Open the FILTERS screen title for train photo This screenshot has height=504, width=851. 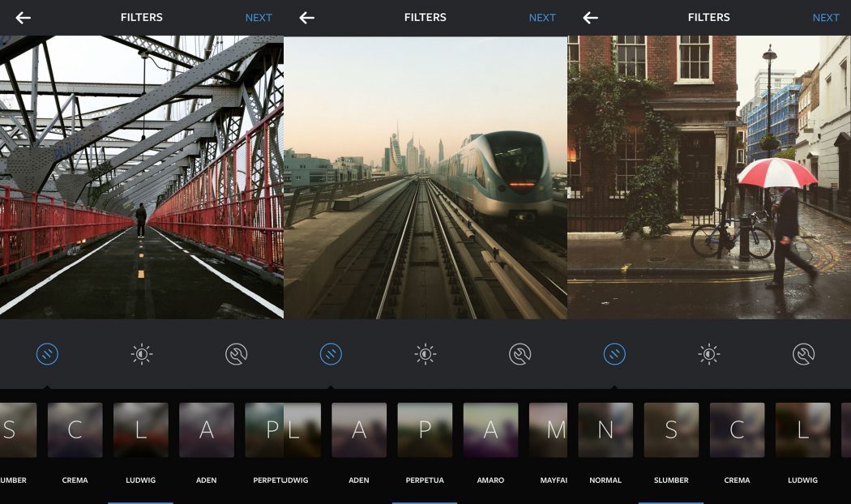(x=425, y=17)
